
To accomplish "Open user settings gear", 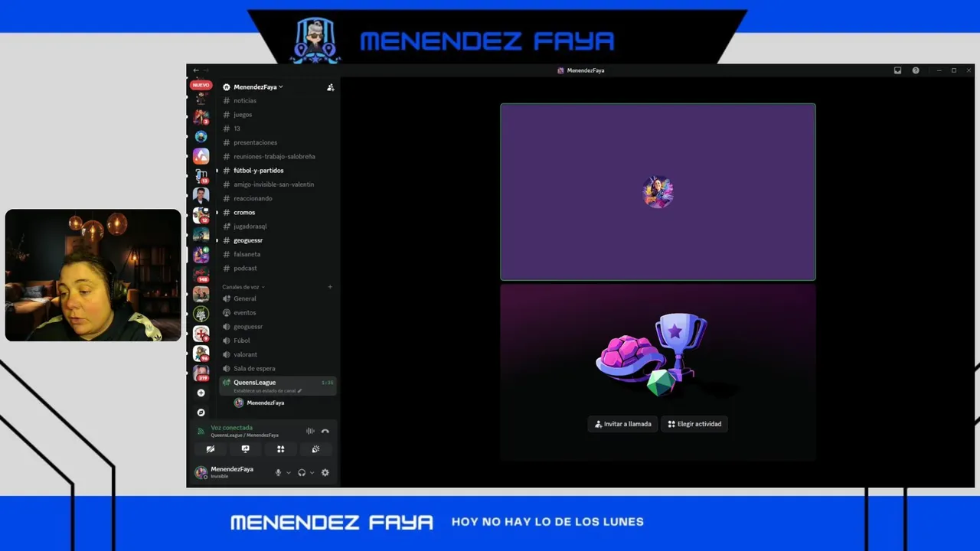I will (325, 473).
